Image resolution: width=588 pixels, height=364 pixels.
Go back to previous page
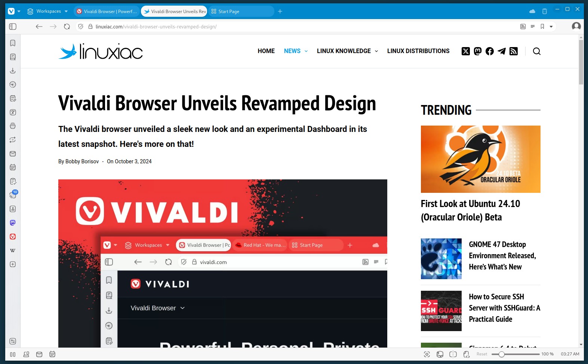coord(39,27)
